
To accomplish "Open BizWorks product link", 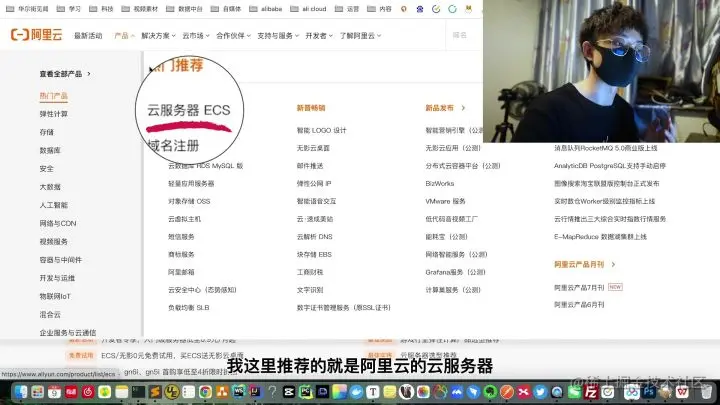I will pos(439,183).
